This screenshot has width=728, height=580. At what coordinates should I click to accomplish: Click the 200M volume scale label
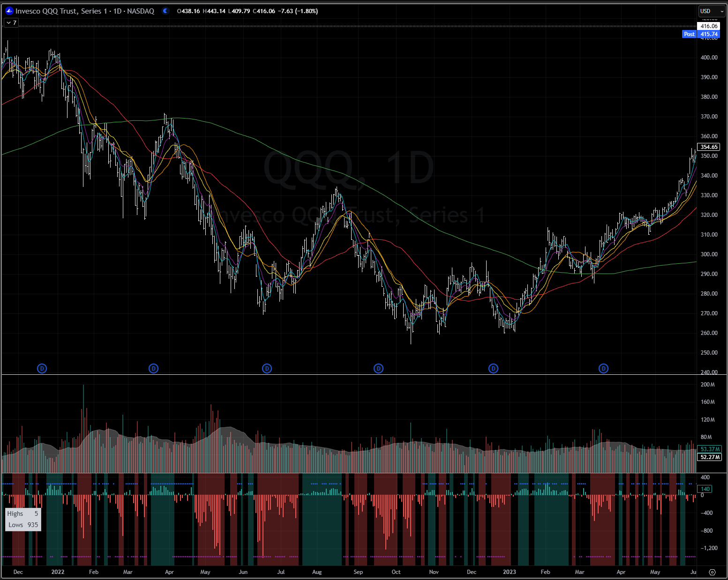point(708,385)
